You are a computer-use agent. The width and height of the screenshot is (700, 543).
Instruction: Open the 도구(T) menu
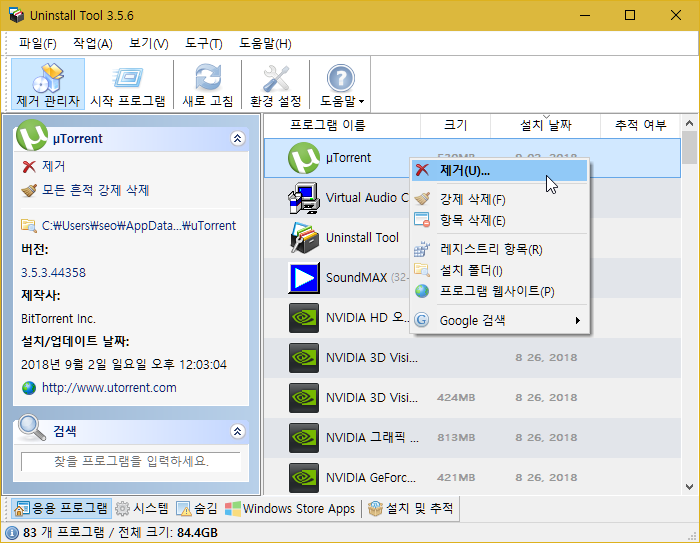pyautogui.click(x=204, y=44)
